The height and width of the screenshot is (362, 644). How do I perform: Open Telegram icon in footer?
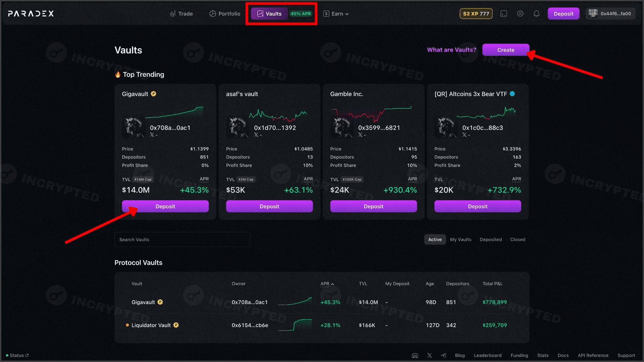coord(443,356)
